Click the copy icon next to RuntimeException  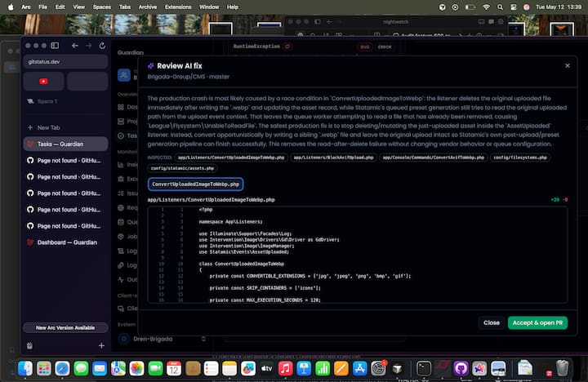[x=287, y=47]
